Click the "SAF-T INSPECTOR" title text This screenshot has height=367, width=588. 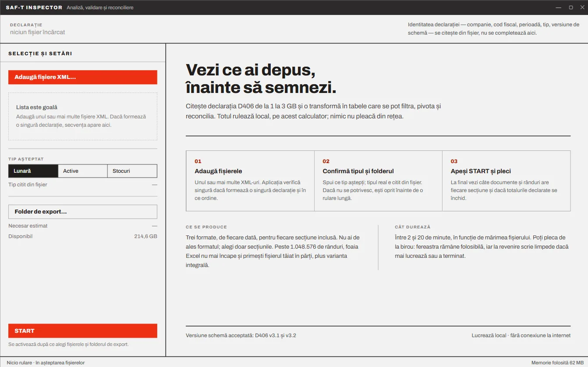34,7
